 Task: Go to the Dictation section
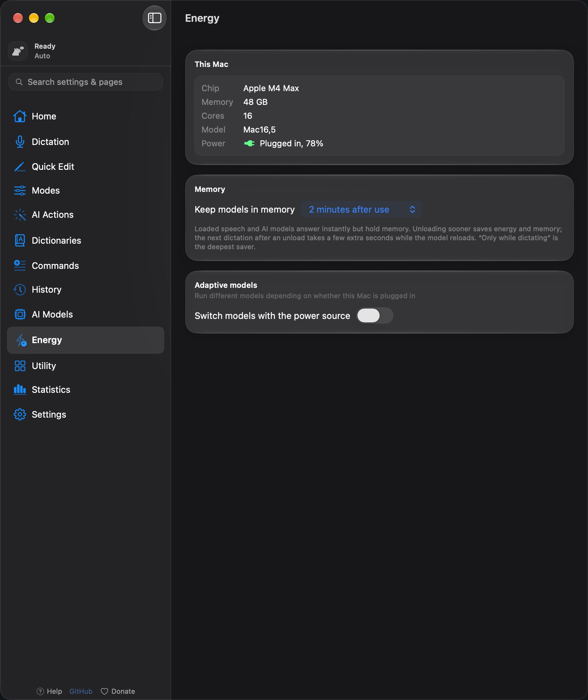pyautogui.click(x=85, y=142)
